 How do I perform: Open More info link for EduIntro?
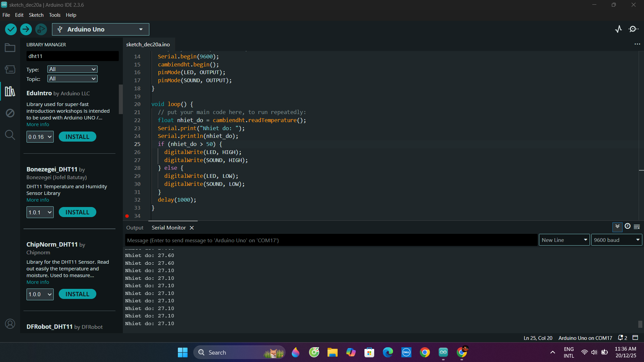pyautogui.click(x=38, y=124)
